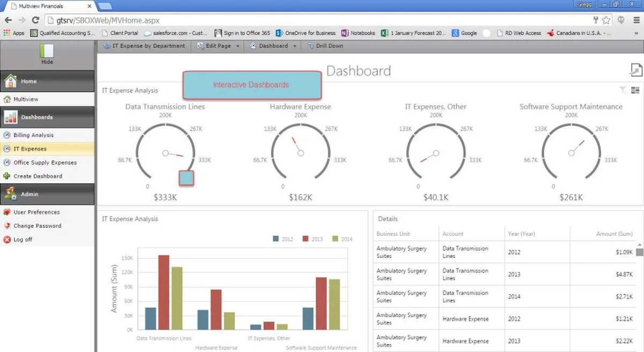Viewport: 644px width, 352px height.
Task: Open the Client Portal bookmark
Action: point(120,33)
